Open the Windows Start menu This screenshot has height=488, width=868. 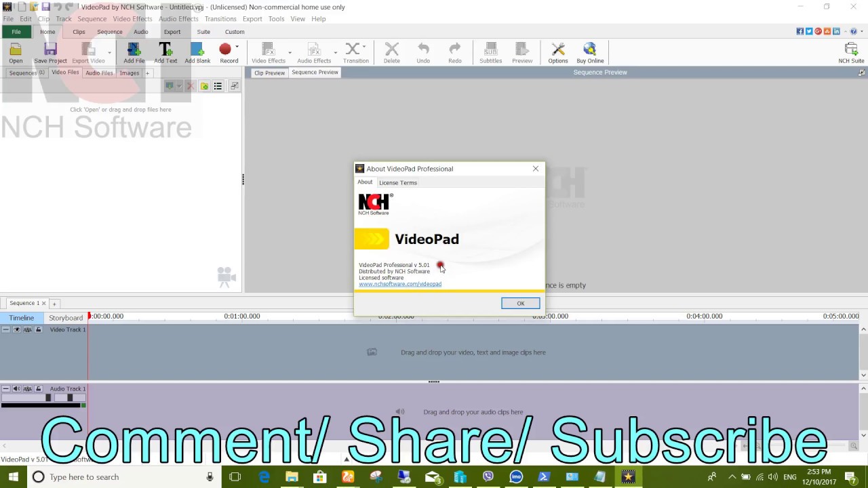tap(13, 477)
